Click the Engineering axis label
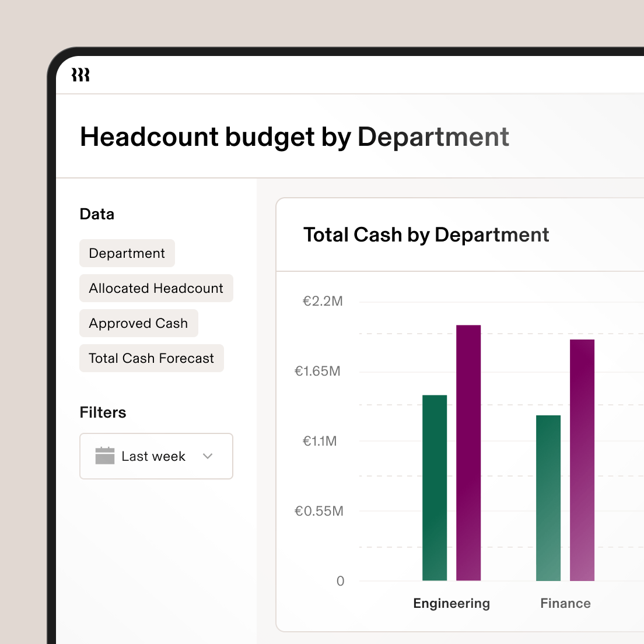 451,603
